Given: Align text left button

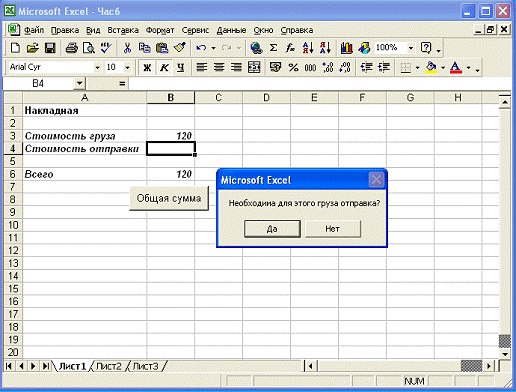Looking at the screenshot, I should coord(202,67).
